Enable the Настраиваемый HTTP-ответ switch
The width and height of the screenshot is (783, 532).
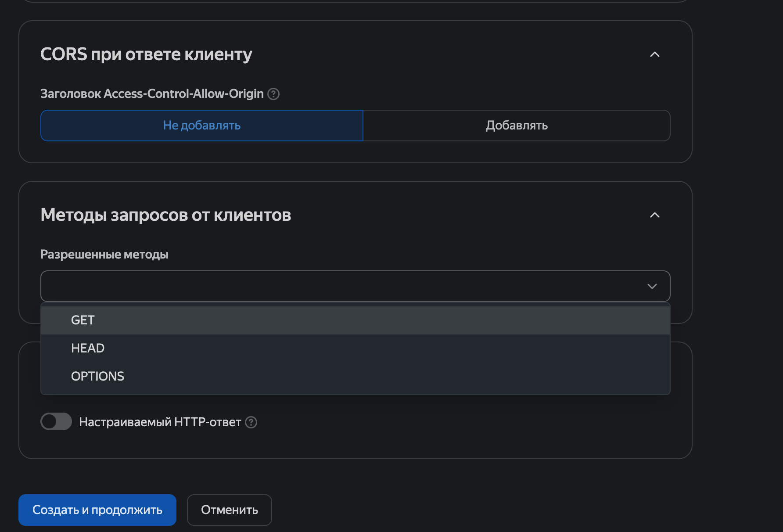click(x=56, y=422)
